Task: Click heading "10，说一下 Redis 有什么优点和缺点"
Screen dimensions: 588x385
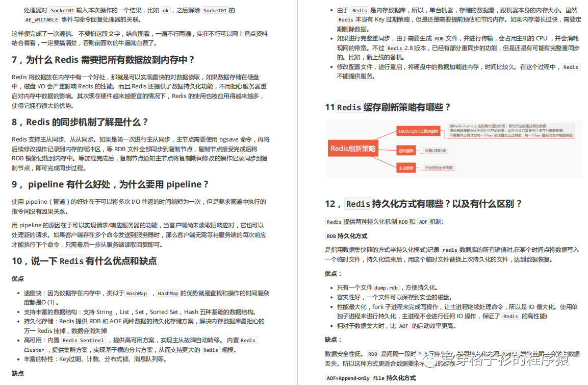Action: [84, 261]
